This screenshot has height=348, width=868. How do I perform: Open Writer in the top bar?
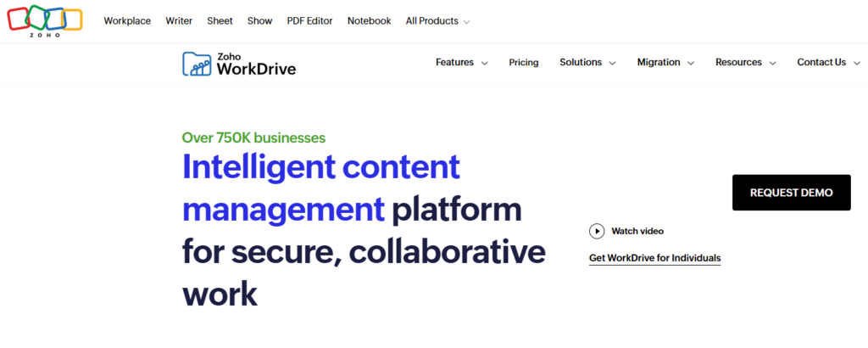(179, 21)
